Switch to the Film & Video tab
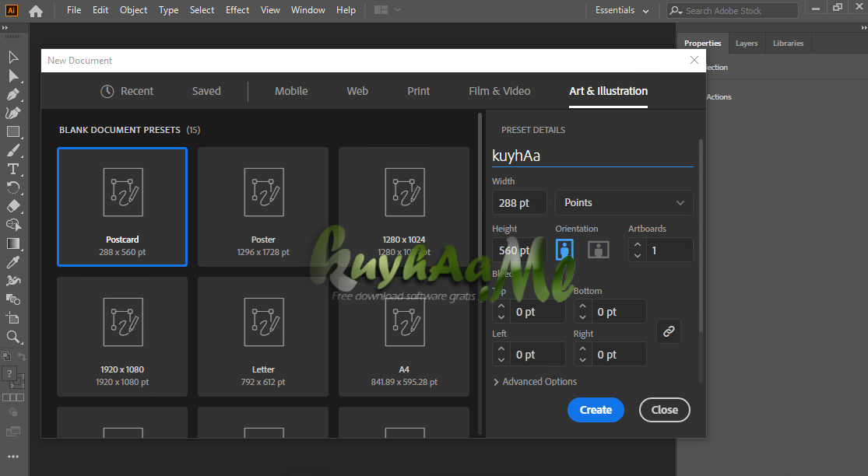Screen dimensions: 868x476 (x=499, y=91)
